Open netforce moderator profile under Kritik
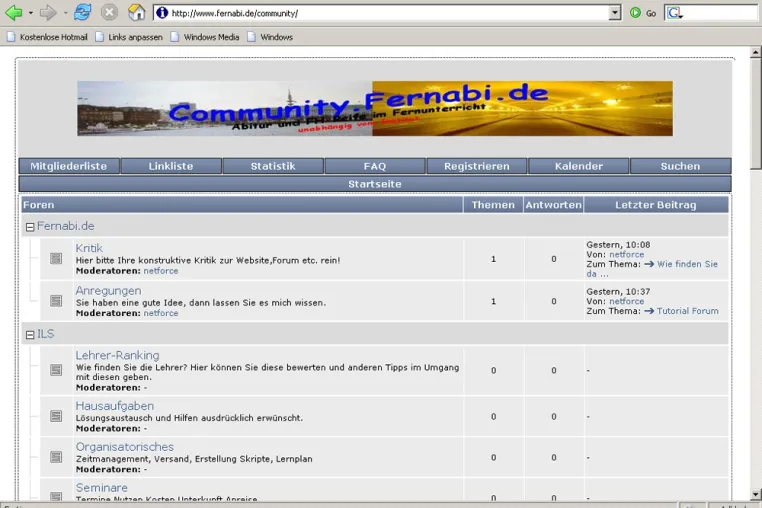 point(161,271)
